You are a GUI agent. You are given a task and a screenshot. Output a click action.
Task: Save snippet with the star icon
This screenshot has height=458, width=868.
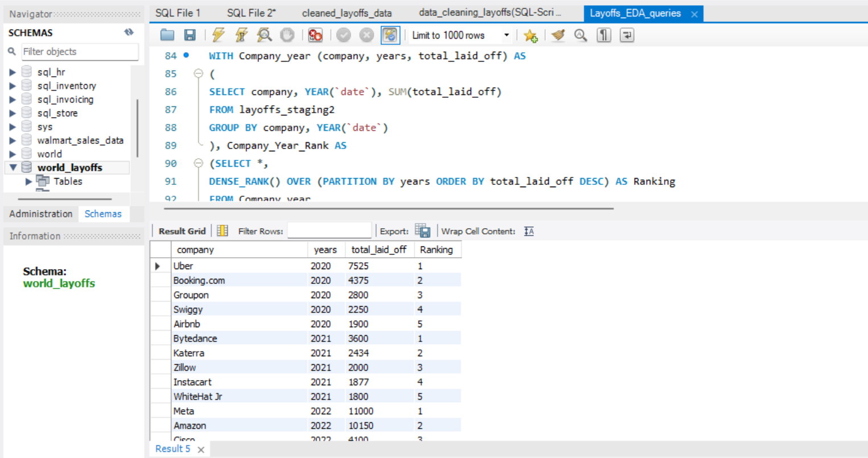[x=530, y=36]
